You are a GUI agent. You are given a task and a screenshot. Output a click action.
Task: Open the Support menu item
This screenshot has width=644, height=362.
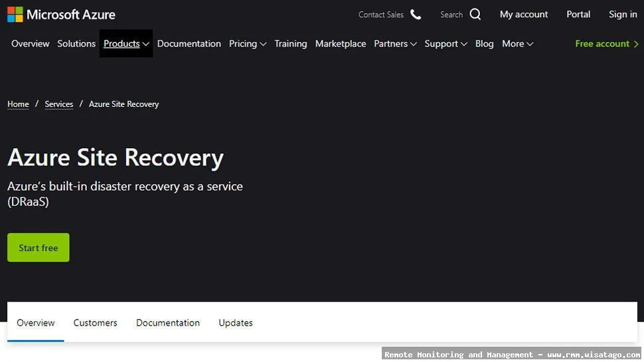pyautogui.click(x=441, y=44)
